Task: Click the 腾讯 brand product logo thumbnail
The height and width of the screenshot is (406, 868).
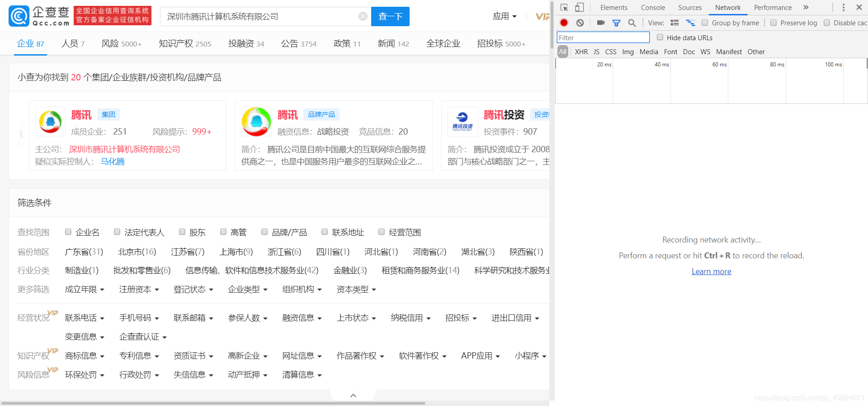Action: (256, 121)
